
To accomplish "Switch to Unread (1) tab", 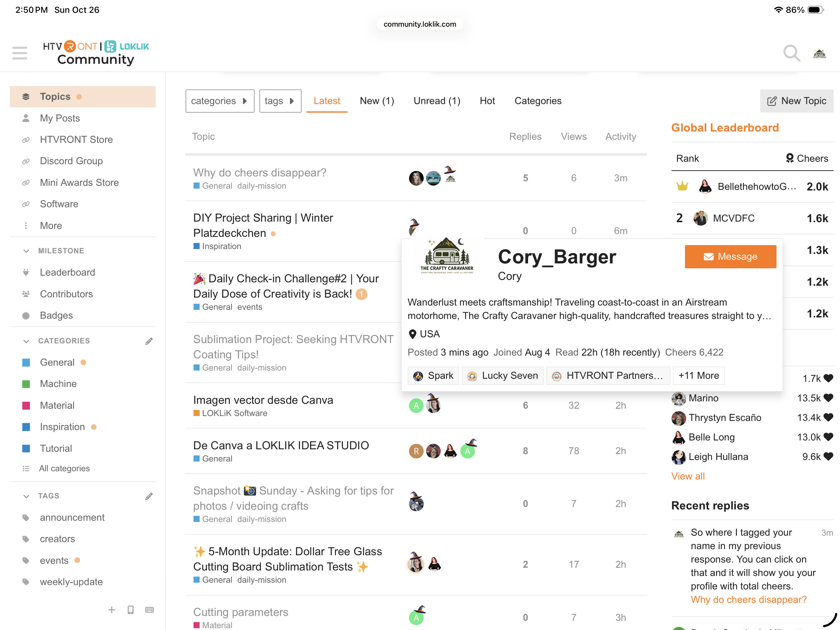I will pos(437,101).
